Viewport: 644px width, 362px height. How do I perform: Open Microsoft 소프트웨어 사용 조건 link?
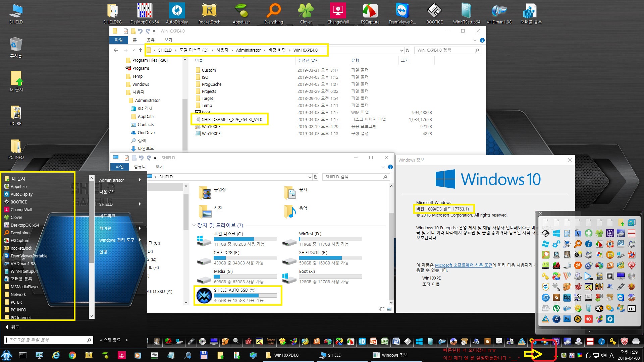point(464,265)
